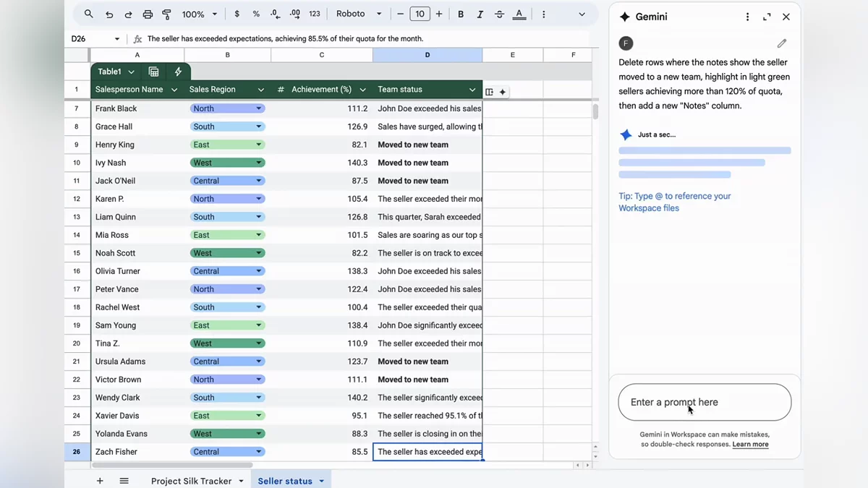Click the print icon
This screenshot has height=488, width=868.
[x=148, y=14]
